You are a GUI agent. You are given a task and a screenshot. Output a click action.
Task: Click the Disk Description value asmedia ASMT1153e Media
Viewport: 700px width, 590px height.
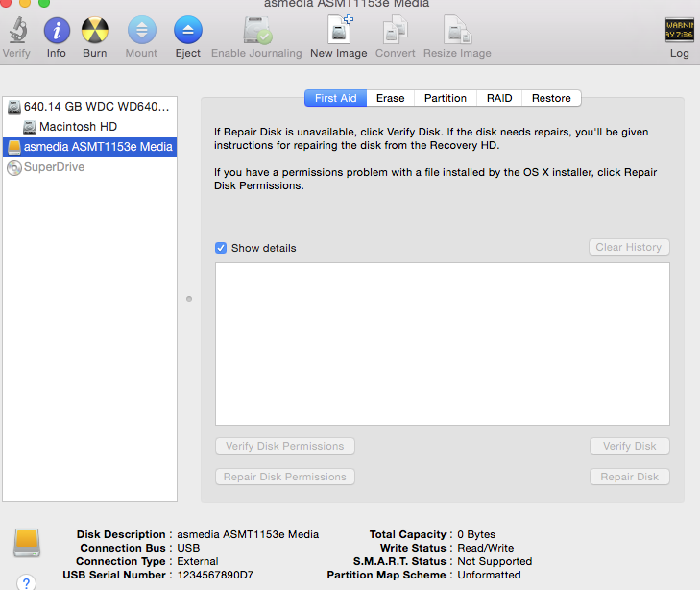point(248,534)
